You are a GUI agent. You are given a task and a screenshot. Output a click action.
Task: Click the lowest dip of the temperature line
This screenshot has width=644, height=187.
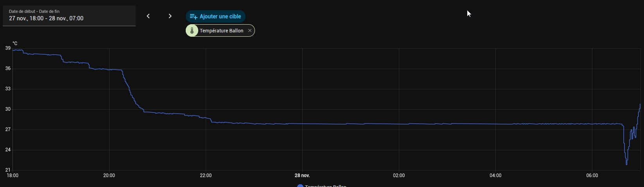pyautogui.click(x=626, y=164)
